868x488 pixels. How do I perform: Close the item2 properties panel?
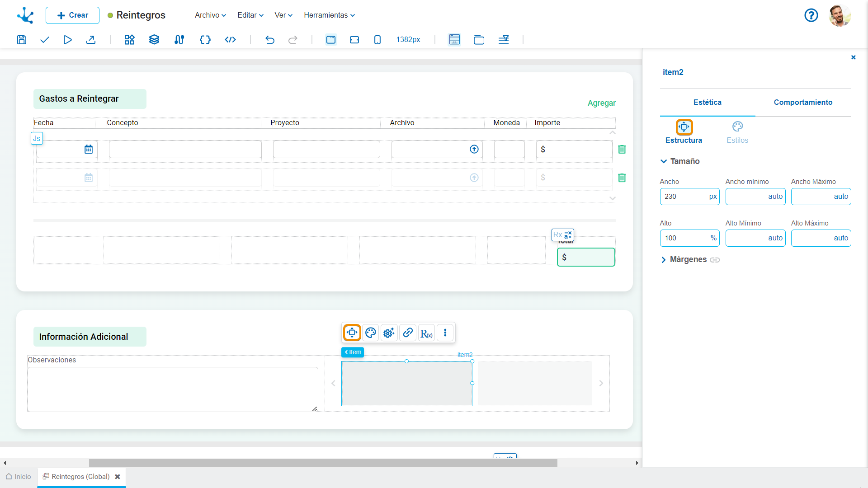[x=854, y=57]
